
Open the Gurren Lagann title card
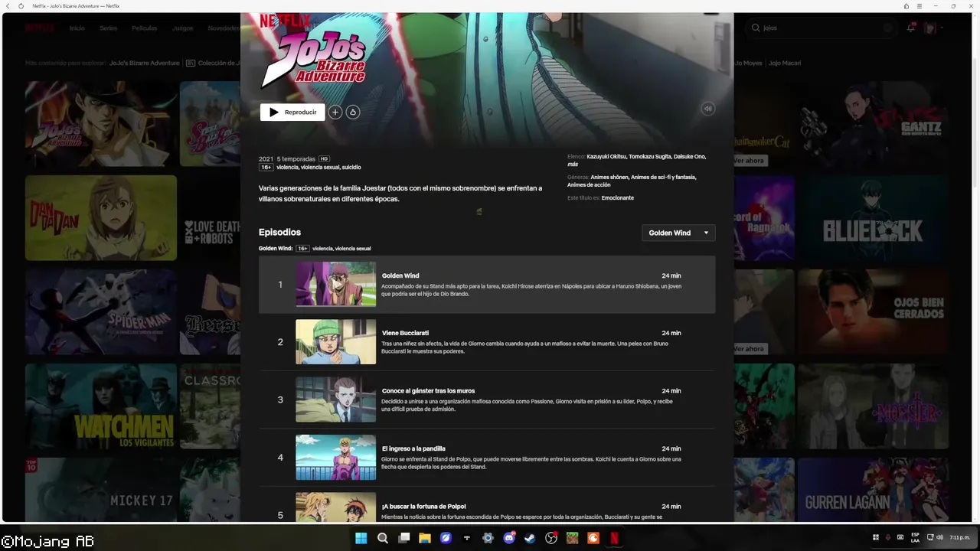click(x=874, y=490)
